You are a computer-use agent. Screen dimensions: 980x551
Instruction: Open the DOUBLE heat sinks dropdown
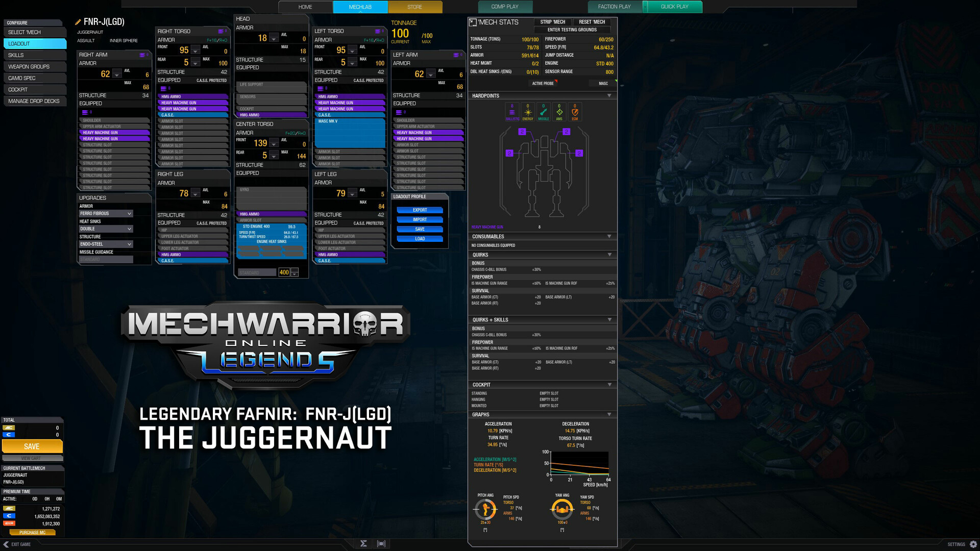coord(106,229)
